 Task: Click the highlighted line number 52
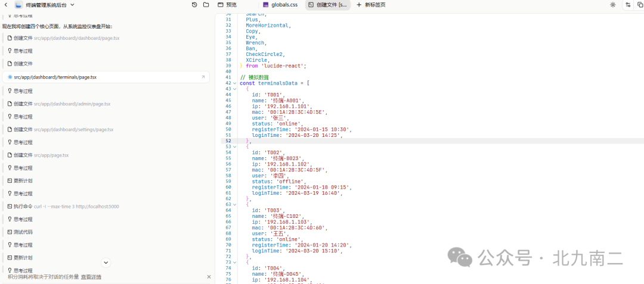click(x=228, y=141)
